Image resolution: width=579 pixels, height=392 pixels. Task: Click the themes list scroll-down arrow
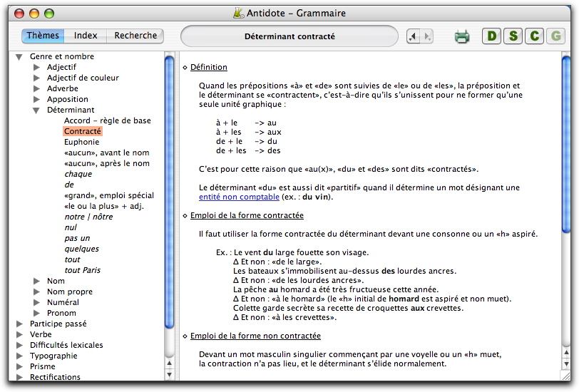tap(169, 375)
